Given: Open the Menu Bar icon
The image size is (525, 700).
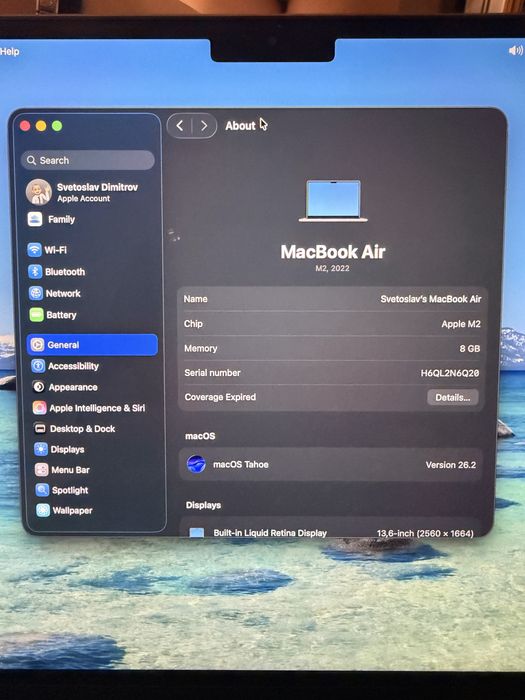Looking at the screenshot, I should [x=42, y=470].
